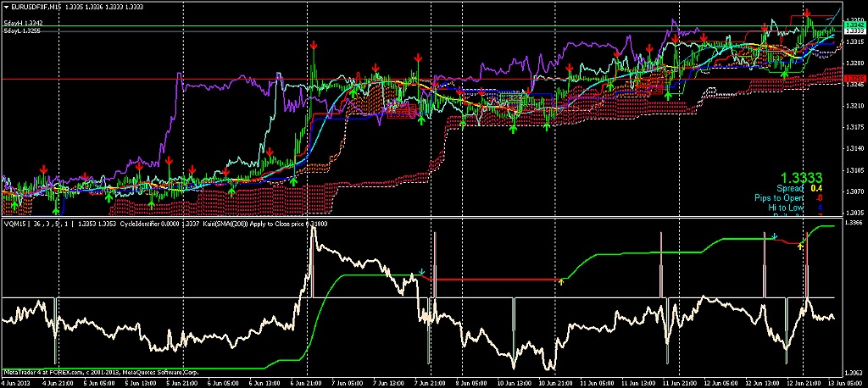The image size is (868, 388).
Task: Click the 1.3063 value on subwindow scale
Action: coord(855,373)
